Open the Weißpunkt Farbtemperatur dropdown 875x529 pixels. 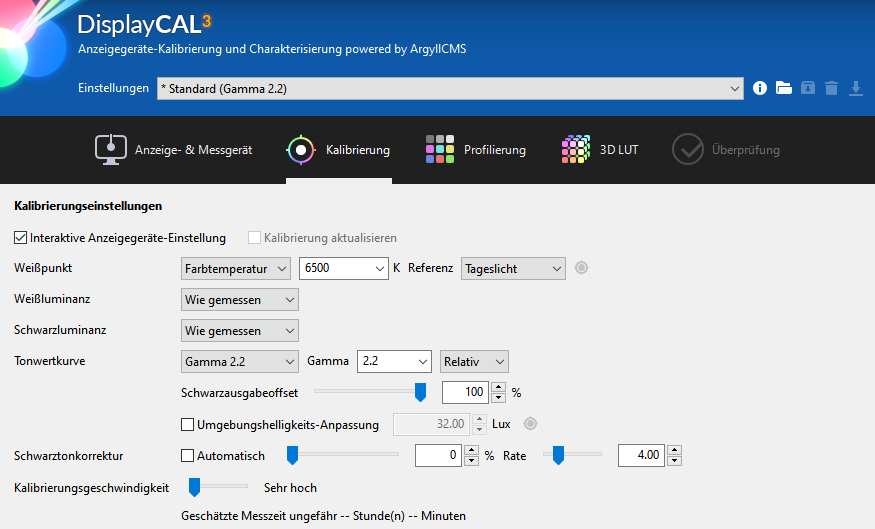coord(235,268)
